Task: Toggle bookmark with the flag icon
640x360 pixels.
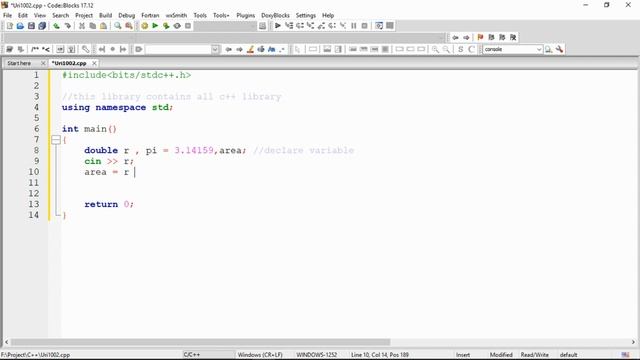Action: click(x=480, y=38)
